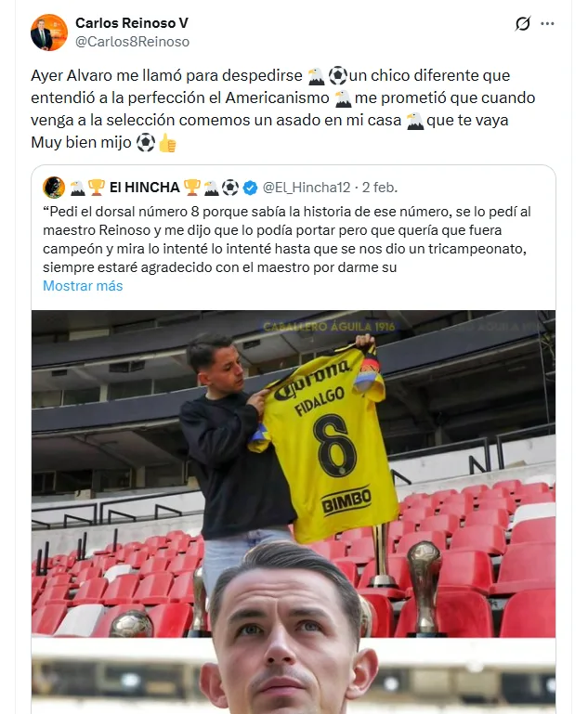Click the quoted tweet text body
The height and width of the screenshot is (714, 588).
(x=287, y=240)
